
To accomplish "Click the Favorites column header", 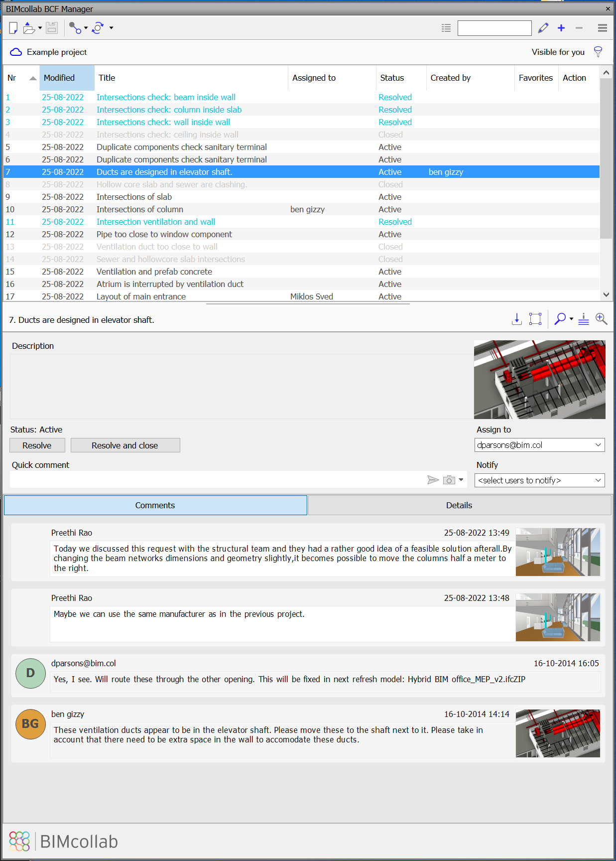I will (x=536, y=78).
